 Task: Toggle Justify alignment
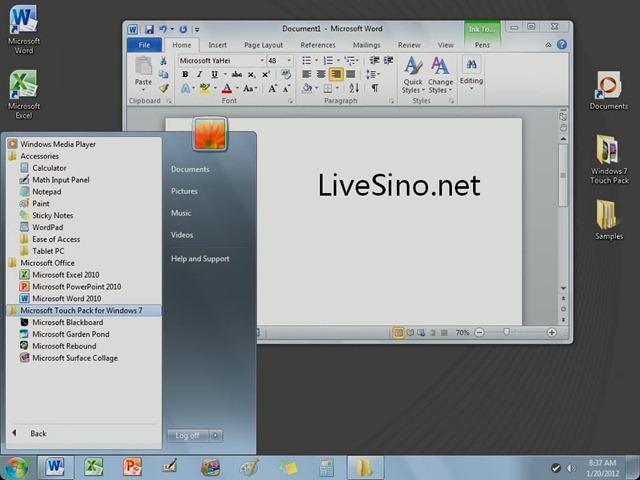(x=351, y=74)
